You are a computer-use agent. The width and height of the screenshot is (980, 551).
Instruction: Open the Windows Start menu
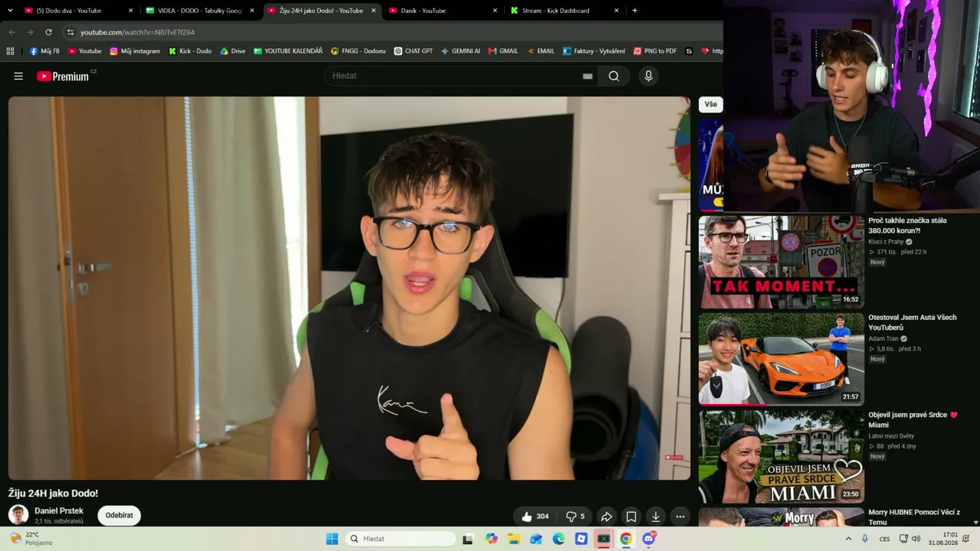pos(332,539)
